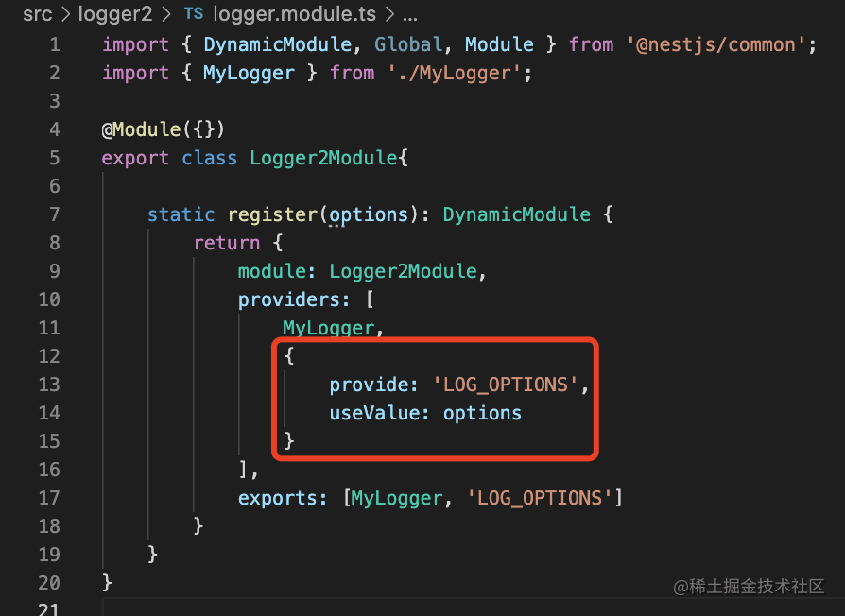845x616 pixels.
Task: Select the logger2 breadcrumb segment
Action: 115,14
